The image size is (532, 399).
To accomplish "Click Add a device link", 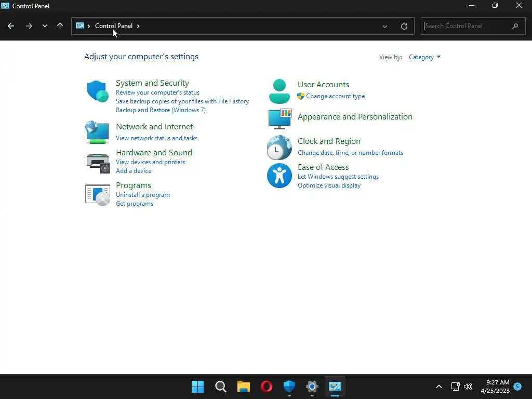I will 134,171.
